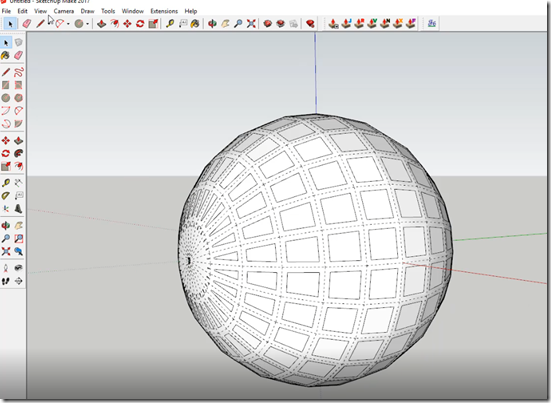Select the Section Plane tool
Screen dimensions: 551x403
pyautogui.click(x=18, y=281)
